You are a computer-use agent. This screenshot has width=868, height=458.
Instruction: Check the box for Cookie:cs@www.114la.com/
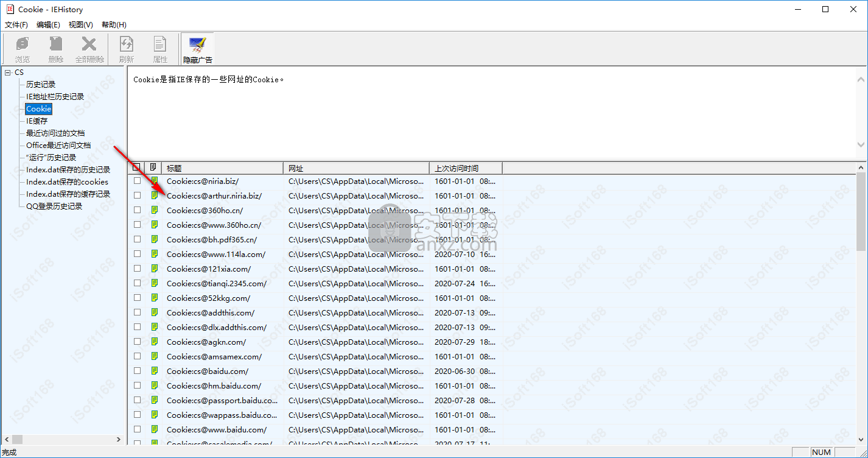pyautogui.click(x=138, y=254)
